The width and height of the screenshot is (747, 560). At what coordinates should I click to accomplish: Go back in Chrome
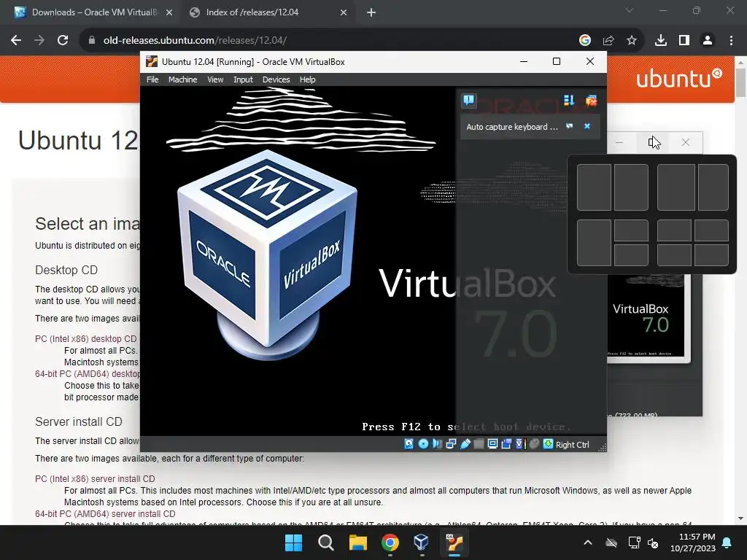point(16,40)
